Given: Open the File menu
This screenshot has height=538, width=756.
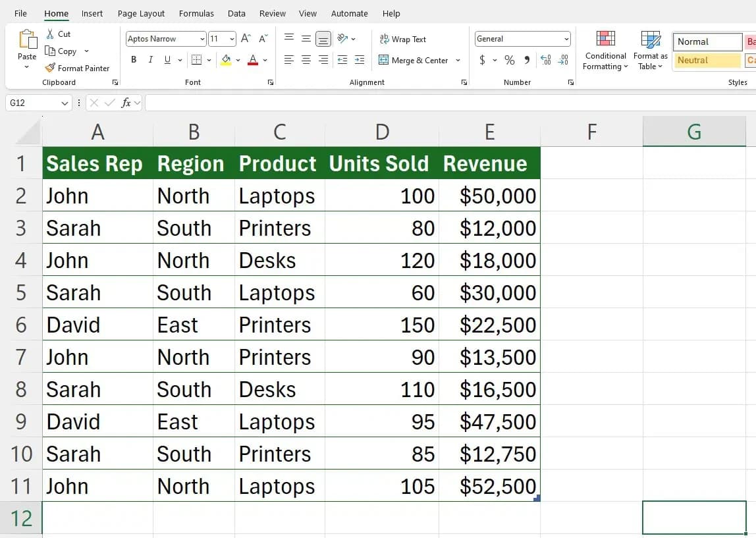Looking at the screenshot, I should tap(20, 13).
